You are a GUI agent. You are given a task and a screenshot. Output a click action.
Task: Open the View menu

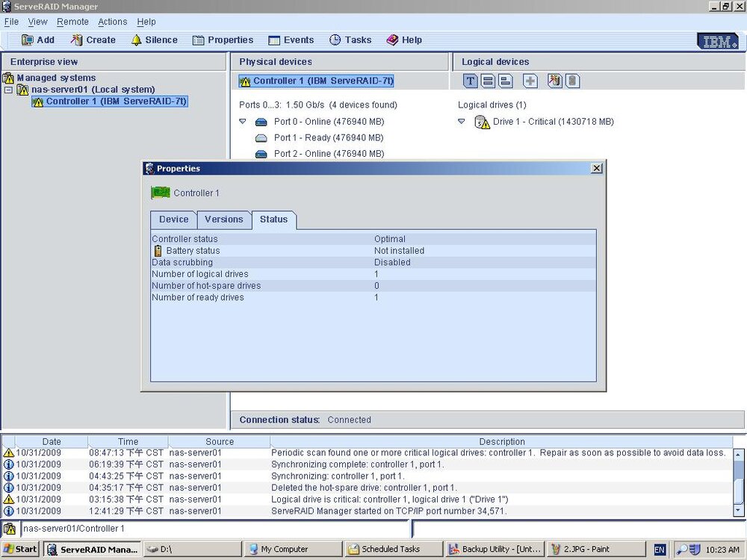[37, 22]
